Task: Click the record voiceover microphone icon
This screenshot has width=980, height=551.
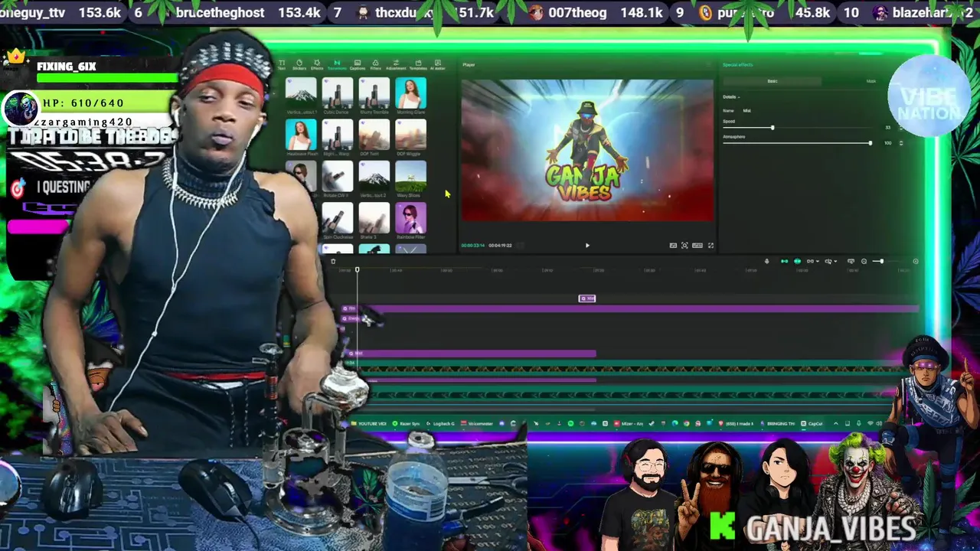Action: point(767,262)
